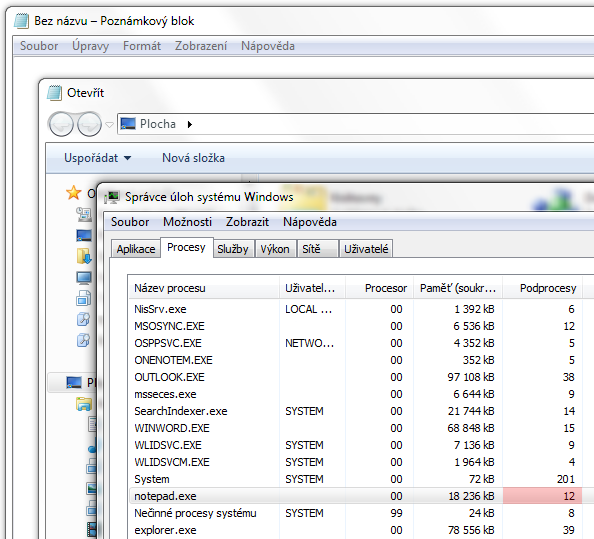Open Task Manager's Zobrazit menu
The height and width of the screenshot is (539, 594).
[x=247, y=222]
